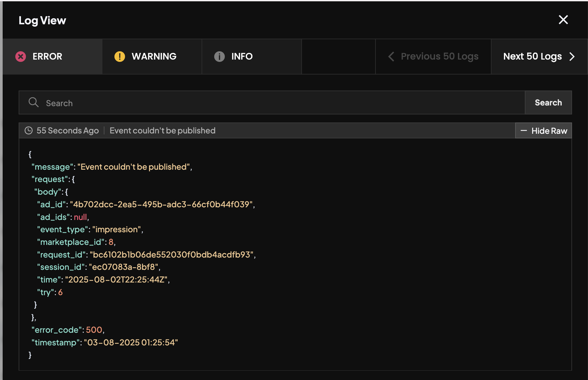Close the Log View with the X icon
The width and height of the screenshot is (588, 380).
(563, 20)
